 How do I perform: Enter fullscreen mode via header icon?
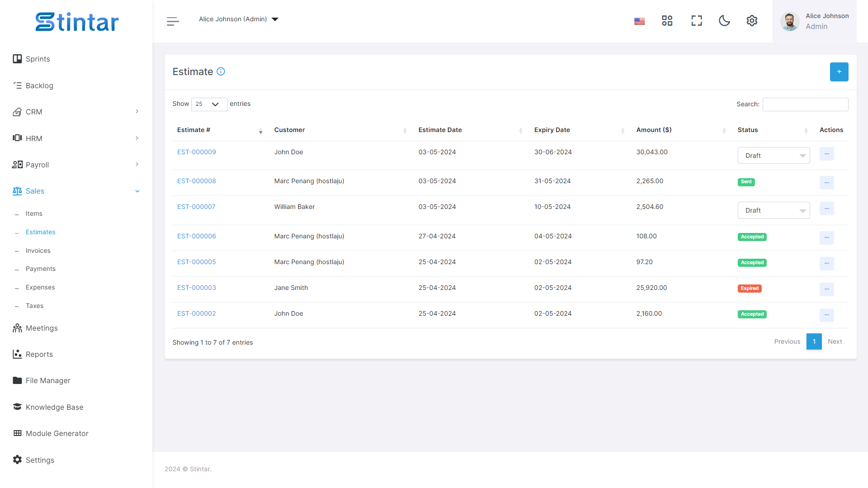pyautogui.click(x=697, y=21)
